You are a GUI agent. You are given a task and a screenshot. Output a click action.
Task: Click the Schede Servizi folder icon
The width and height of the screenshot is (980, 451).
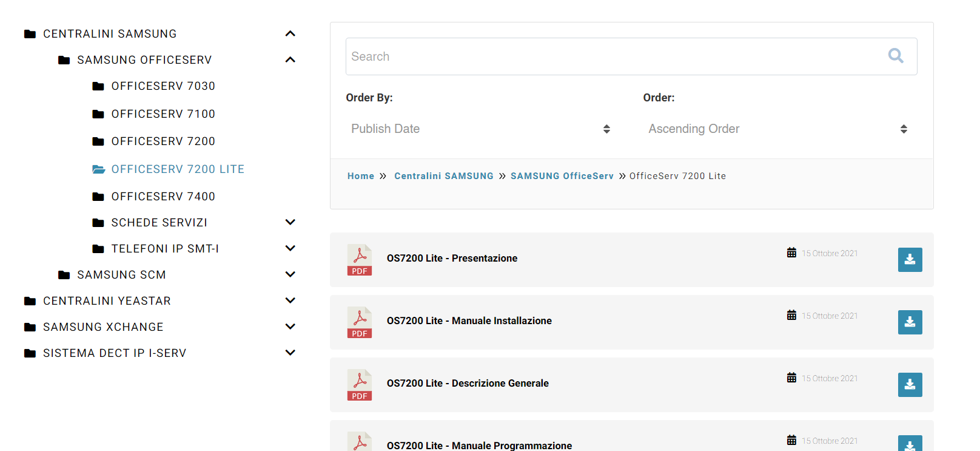[98, 223]
